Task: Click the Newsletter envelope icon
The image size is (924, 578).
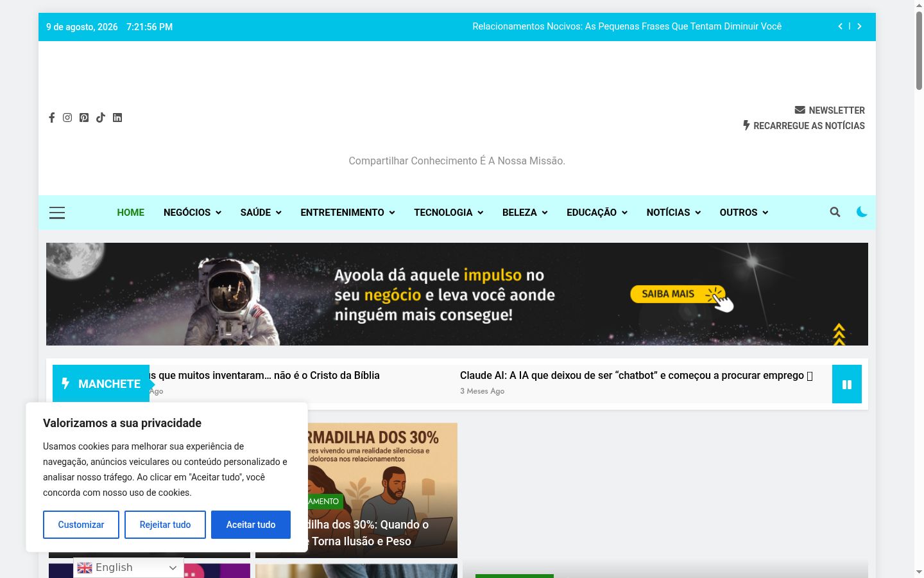Action: (x=800, y=110)
